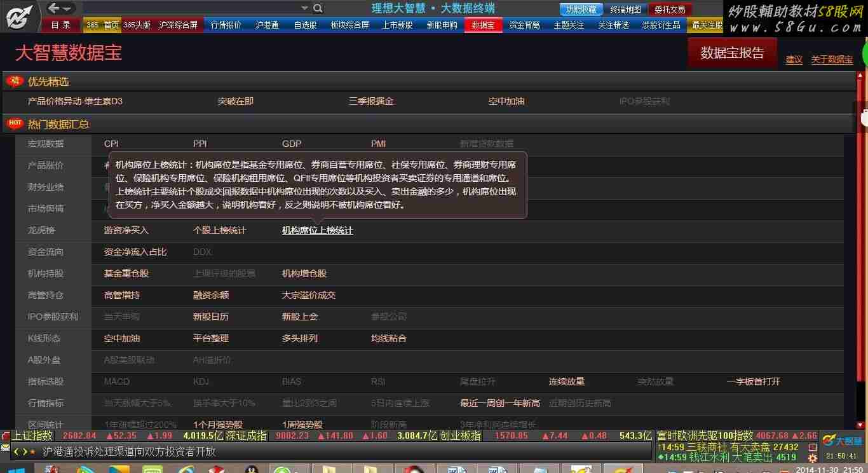The width and height of the screenshot is (868, 473).
Task: Click the small square icon above gear
Action: [812, 447]
